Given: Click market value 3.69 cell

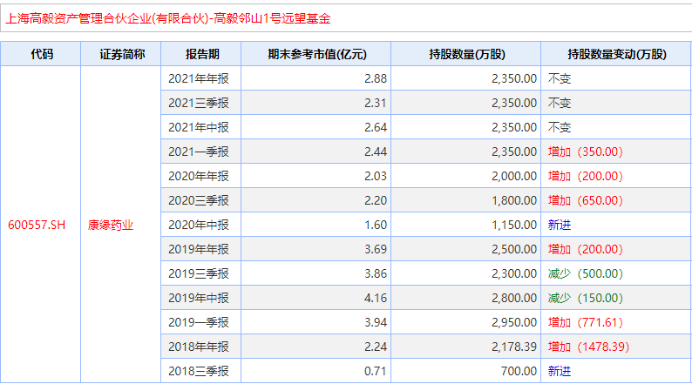Looking at the screenshot, I should [316, 249].
